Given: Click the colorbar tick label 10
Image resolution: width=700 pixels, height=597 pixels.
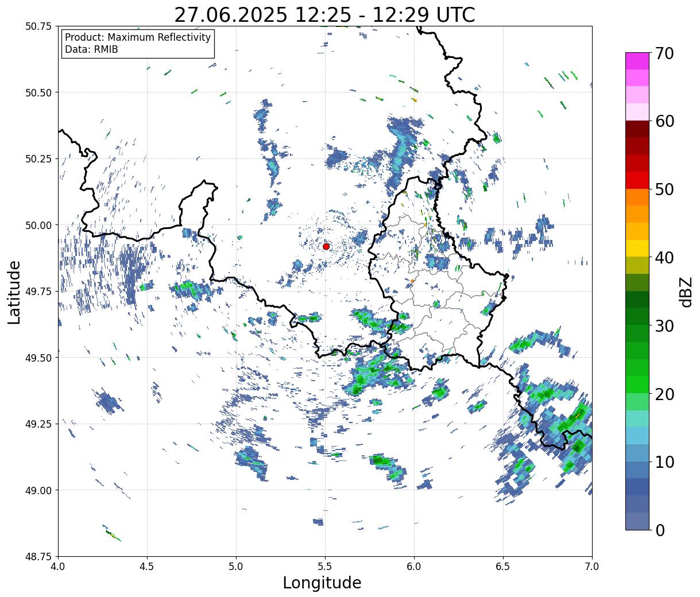Looking at the screenshot, I should (x=664, y=462).
